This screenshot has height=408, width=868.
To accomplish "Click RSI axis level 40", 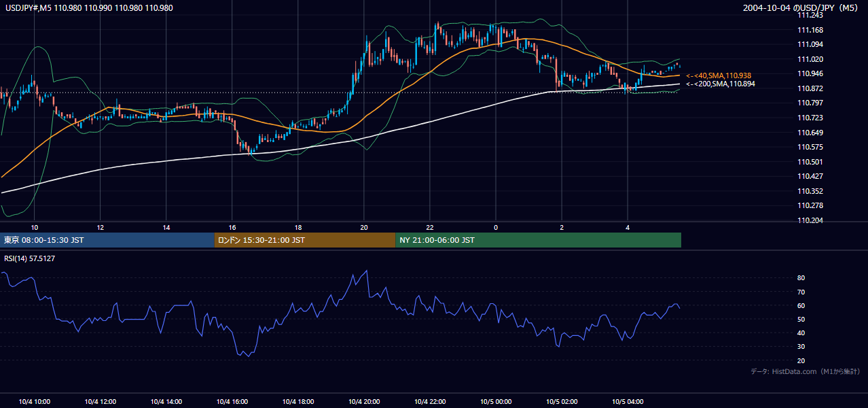I will [801, 333].
